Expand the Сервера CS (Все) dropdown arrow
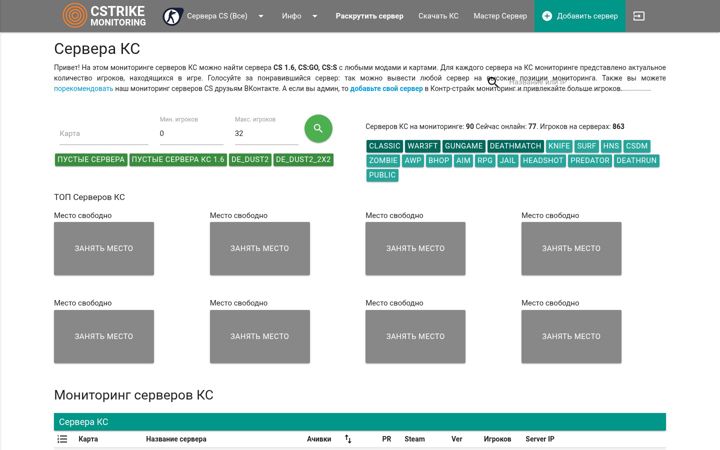 coord(261,16)
